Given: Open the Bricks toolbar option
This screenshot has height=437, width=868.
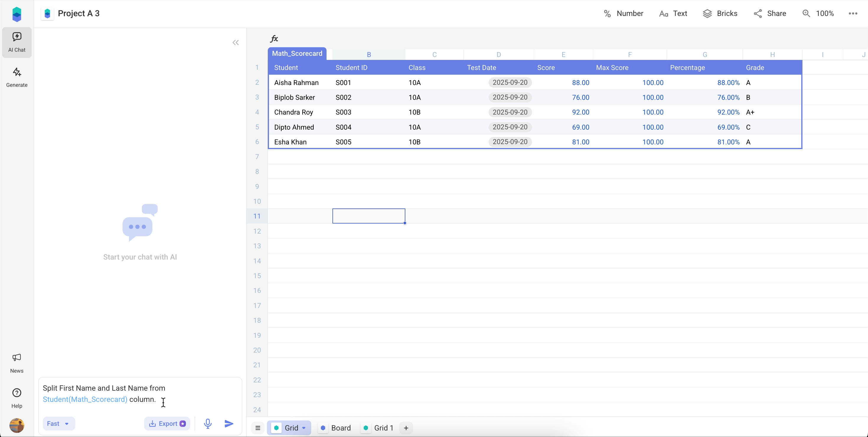Looking at the screenshot, I should 720,14.
